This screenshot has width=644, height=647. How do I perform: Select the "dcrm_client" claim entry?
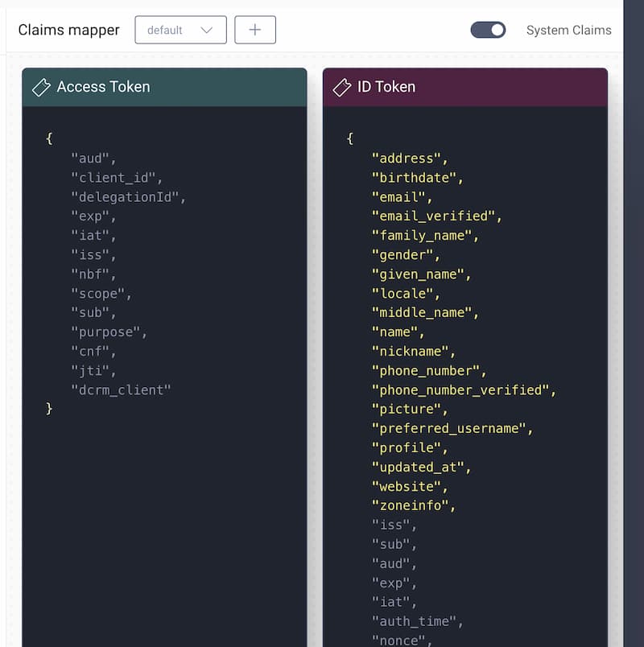click(x=121, y=389)
